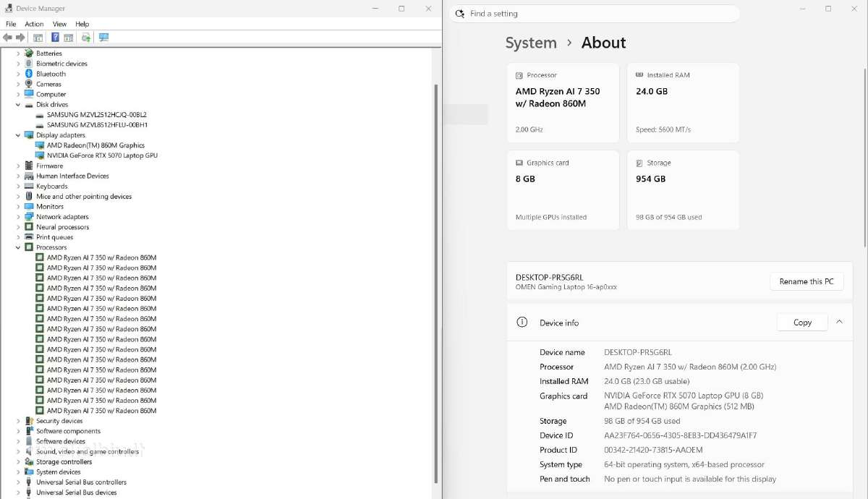868x499 pixels.
Task: Click the "OMEN Gaming Laptop 16-ap0xxx" text
Action: pyautogui.click(x=566, y=287)
